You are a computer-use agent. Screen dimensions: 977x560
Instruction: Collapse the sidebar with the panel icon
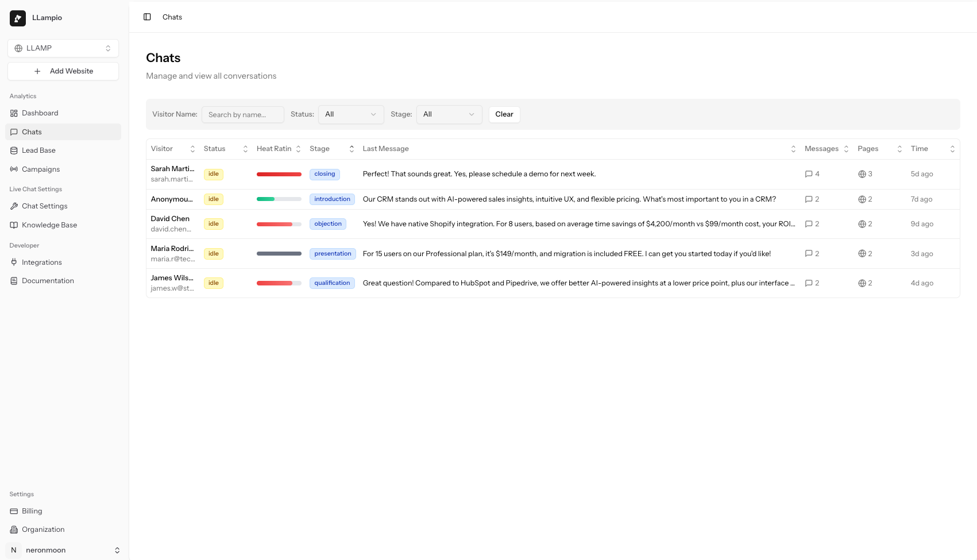[x=147, y=17]
